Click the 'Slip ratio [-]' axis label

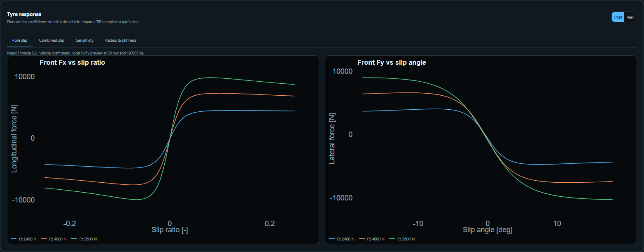coord(170,230)
